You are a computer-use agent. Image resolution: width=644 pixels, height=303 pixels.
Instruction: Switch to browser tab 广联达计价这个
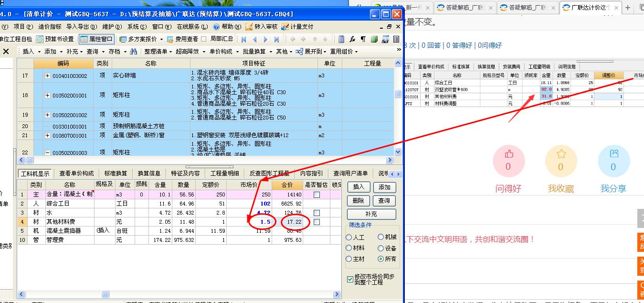click(x=591, y=7)
